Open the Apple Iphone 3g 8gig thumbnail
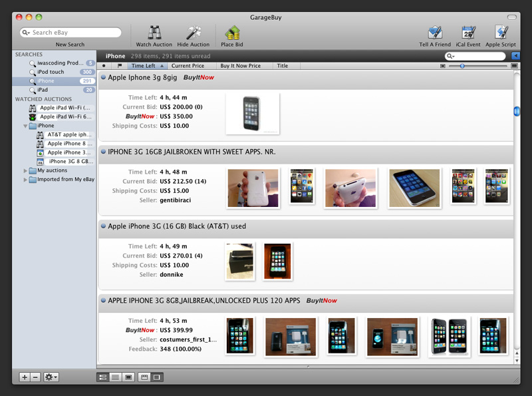The height and width of the screenshot is (396, 532). tap(253, 113)
